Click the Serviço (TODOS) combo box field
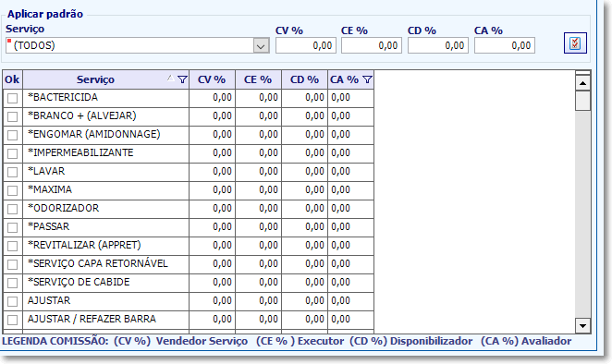The height and width of the screenshot is (364, 612). pos(138,45)
